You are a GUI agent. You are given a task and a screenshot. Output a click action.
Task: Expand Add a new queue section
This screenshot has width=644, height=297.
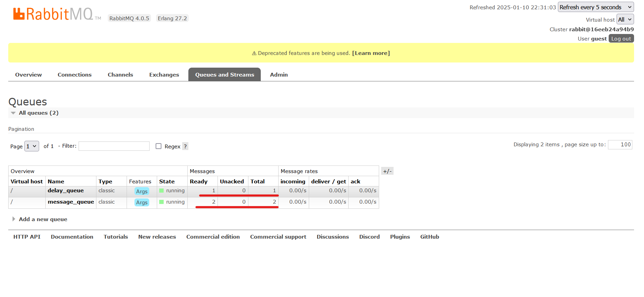tap(43, 219)
